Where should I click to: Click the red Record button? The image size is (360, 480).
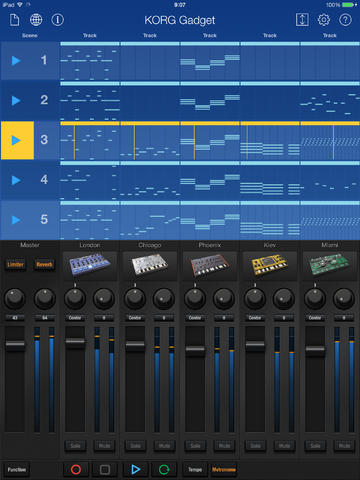(x=76, y=470)
